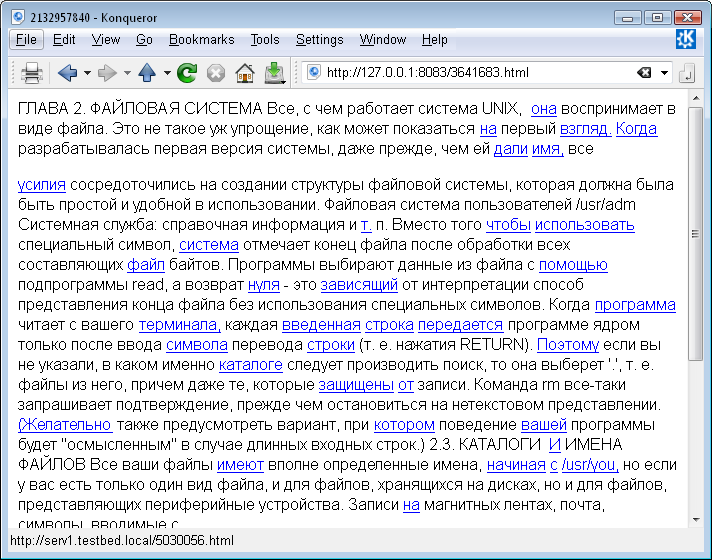Open the Tools menu
The width and height of the screenshot is (712, 560).
click(265, 40)
